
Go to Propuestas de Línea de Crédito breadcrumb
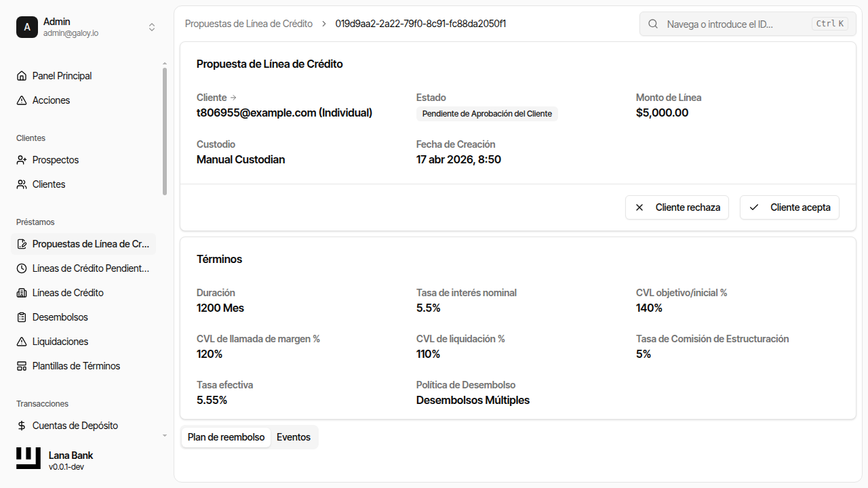coord(248,24)
